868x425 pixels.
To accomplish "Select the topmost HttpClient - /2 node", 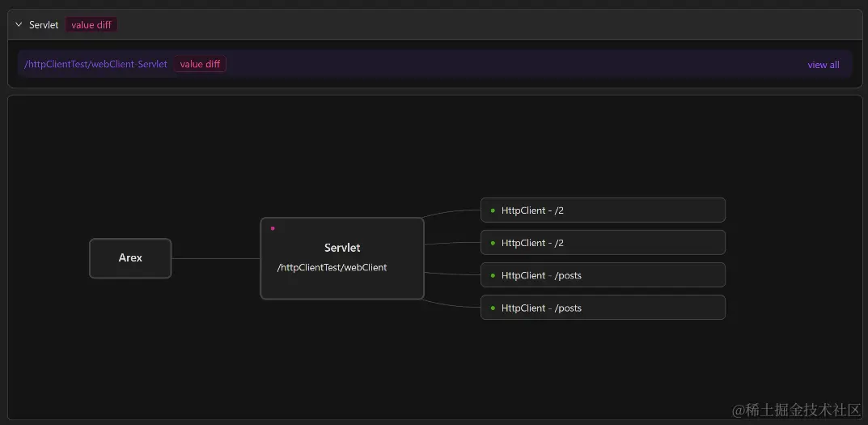I will click(x=603, y=210).
